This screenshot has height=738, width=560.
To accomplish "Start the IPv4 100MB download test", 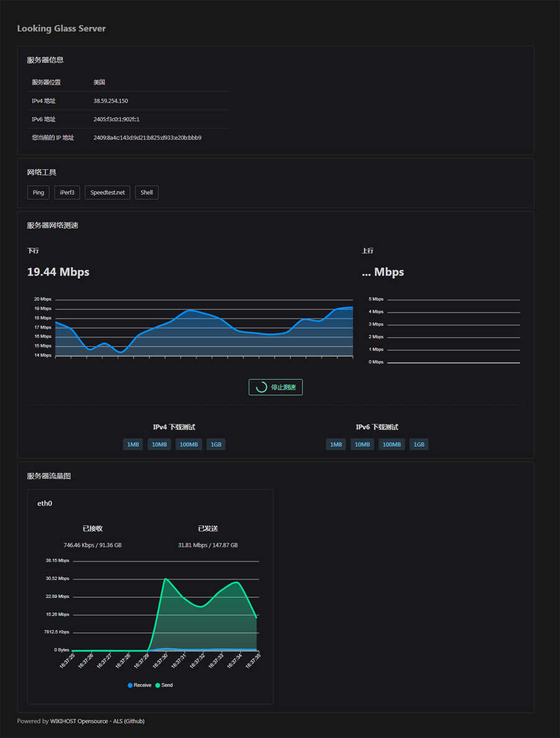I will [189, 444].
